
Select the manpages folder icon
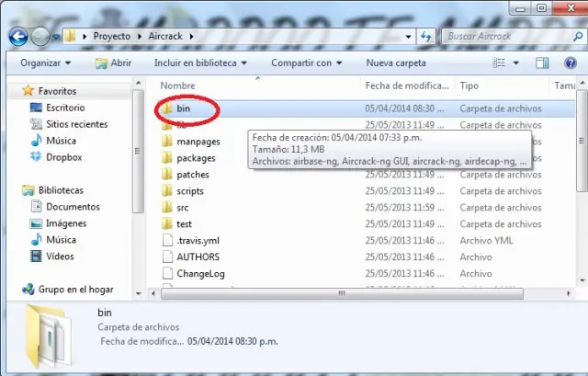pos(167,141)
